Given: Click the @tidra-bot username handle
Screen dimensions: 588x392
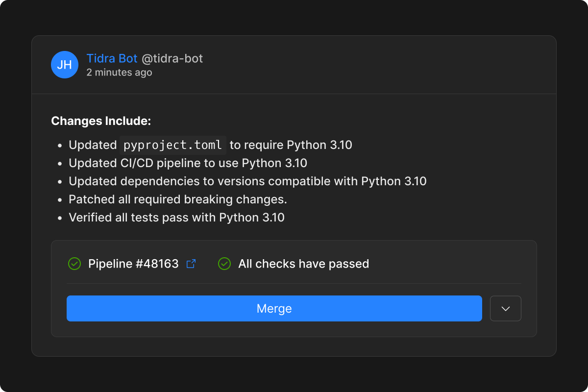Looking at the screenshot, I should (172, 59).
